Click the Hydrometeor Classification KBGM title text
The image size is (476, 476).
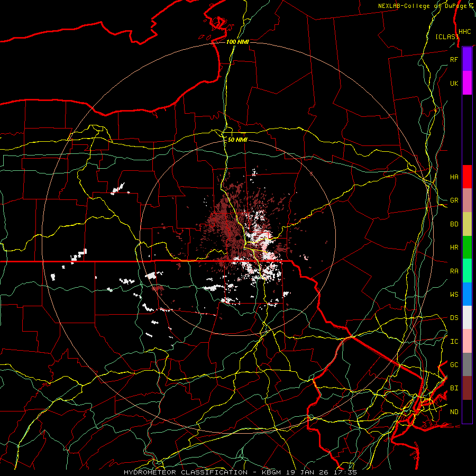pos(240,472)
